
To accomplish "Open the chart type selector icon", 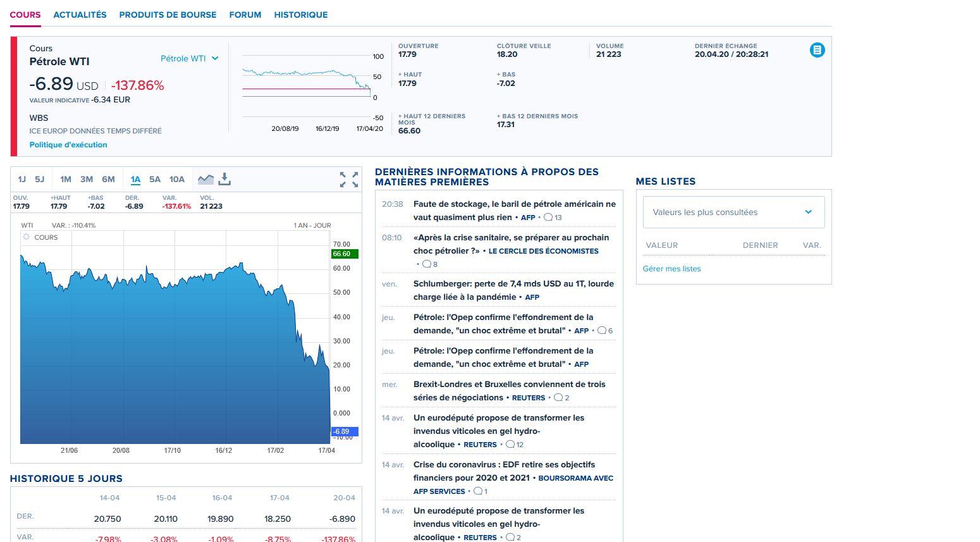I will (205, 180).
